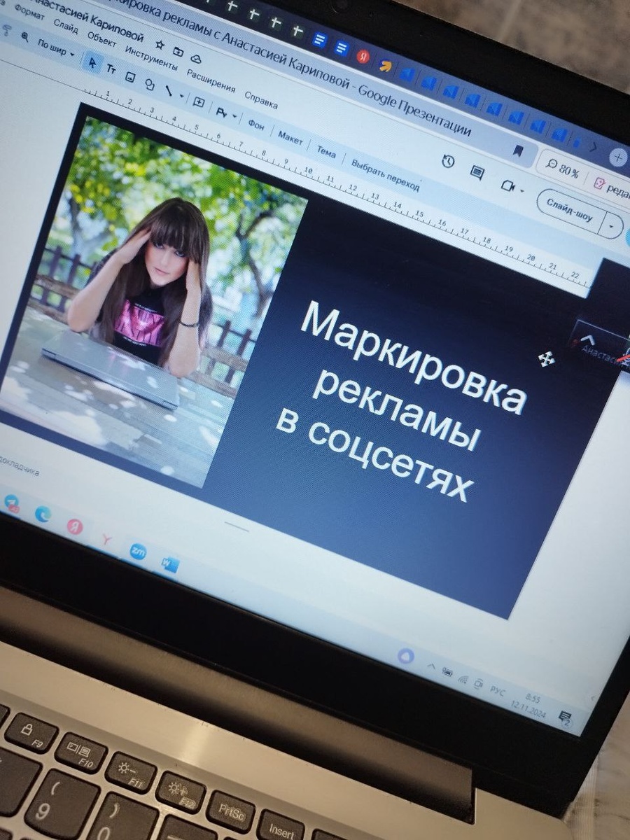Click the Wi-Fi network tray icon
The image size is (630, 840).
tap(463, 678)
